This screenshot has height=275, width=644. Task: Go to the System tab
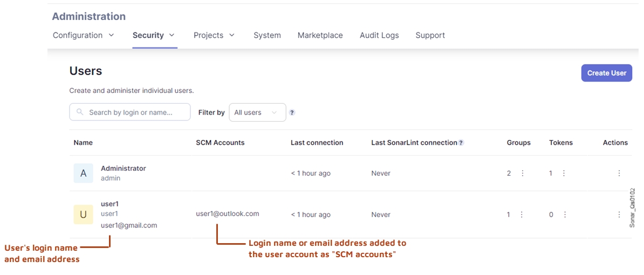point(267,35)
